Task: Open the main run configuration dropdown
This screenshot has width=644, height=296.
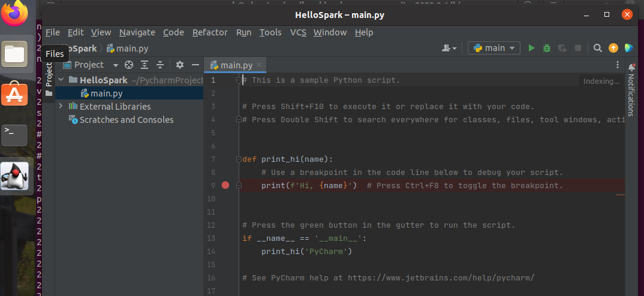Action: [x=493, y=48]
